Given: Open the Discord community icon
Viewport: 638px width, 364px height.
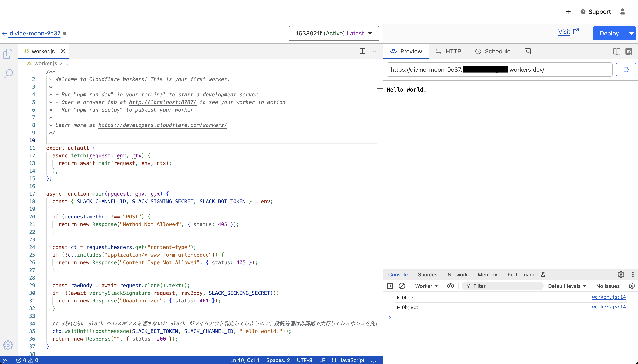Looking at the screenshot, I should pyautogui.click(x=629, y=51).
